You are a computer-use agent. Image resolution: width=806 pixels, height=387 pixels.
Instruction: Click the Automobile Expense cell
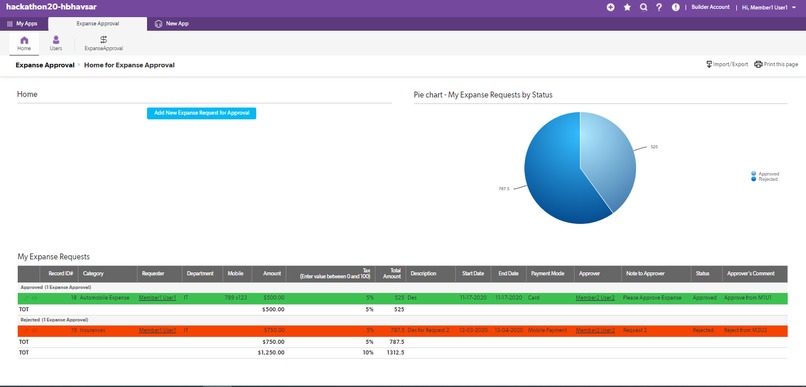(106, 298)
